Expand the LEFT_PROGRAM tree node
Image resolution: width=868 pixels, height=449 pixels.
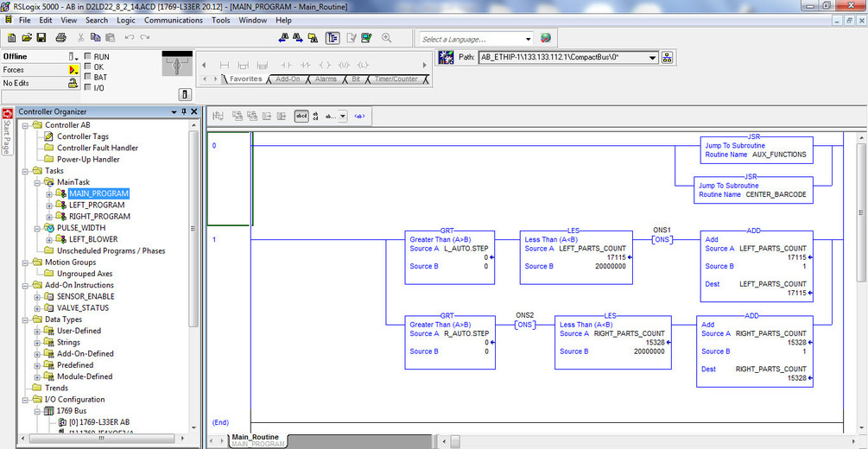click(49, 205)
